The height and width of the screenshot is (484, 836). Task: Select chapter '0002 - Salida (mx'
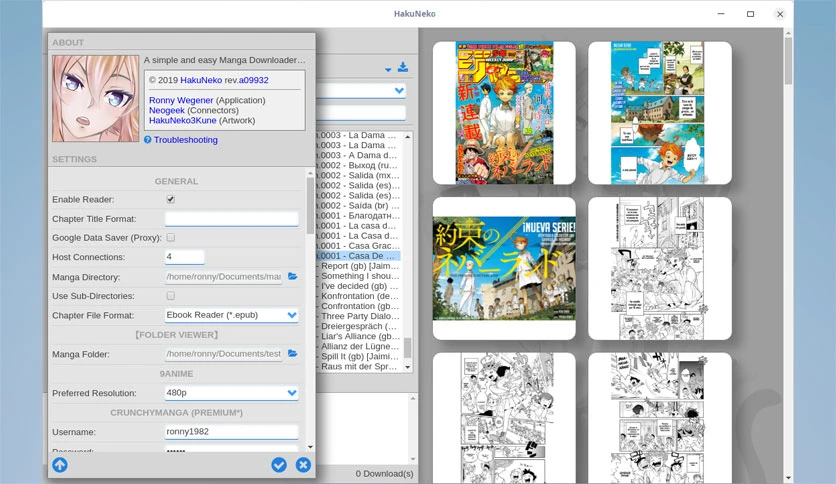(358, 175)
